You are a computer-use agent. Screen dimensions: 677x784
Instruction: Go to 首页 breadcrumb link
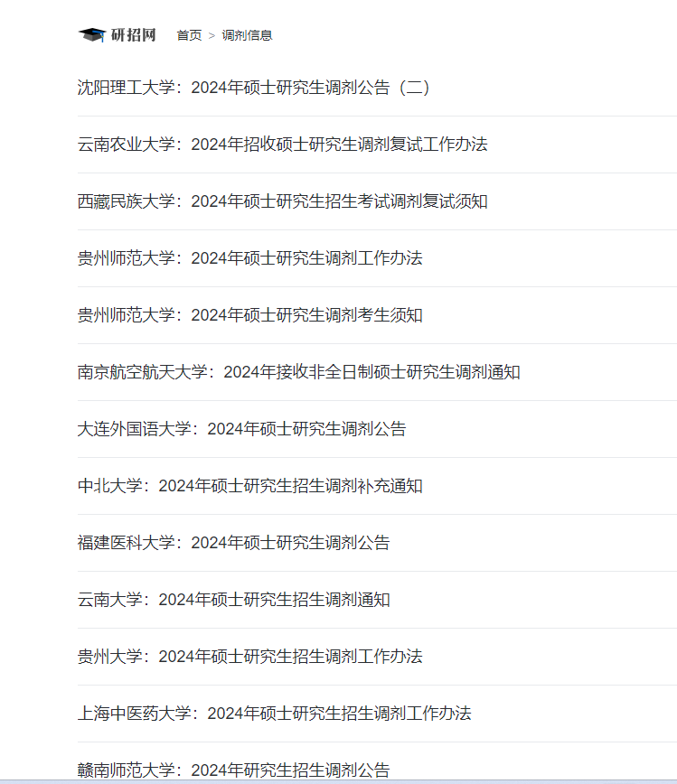(189, 35)
